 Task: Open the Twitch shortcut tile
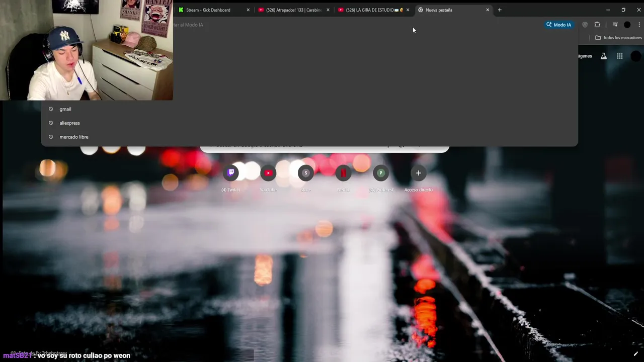point(231,173)
